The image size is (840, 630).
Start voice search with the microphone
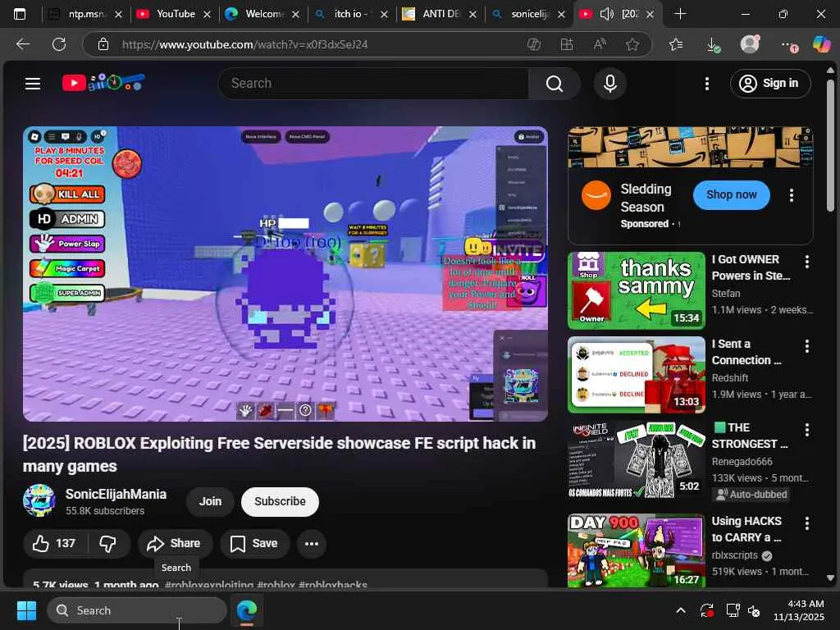609,84
